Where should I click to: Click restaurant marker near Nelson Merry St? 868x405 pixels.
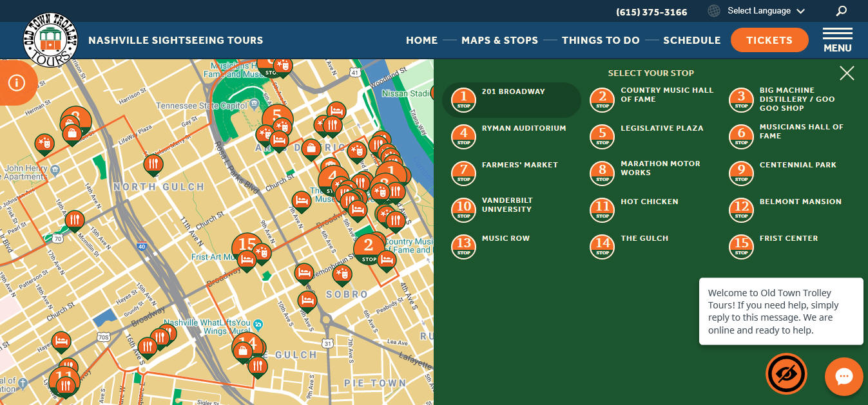tap(153, 165)
